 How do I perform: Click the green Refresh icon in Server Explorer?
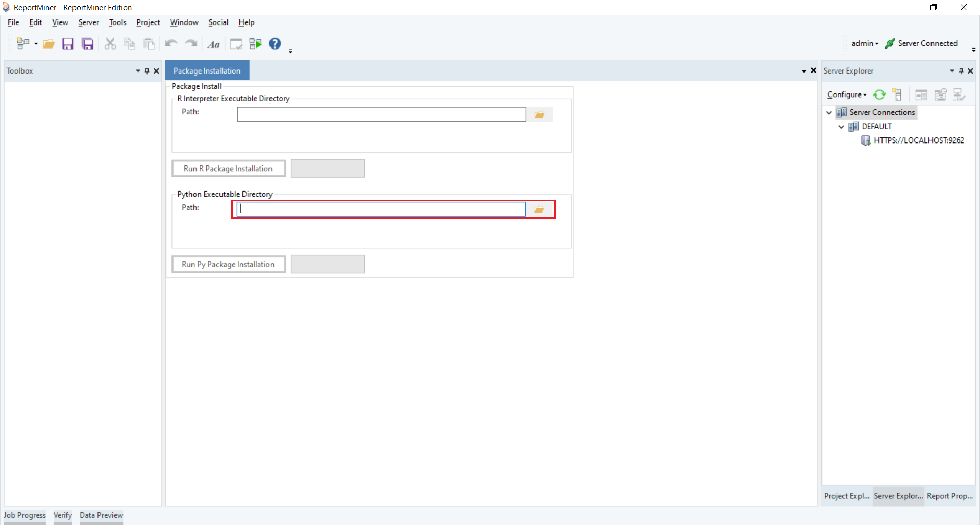pos(879,94)
